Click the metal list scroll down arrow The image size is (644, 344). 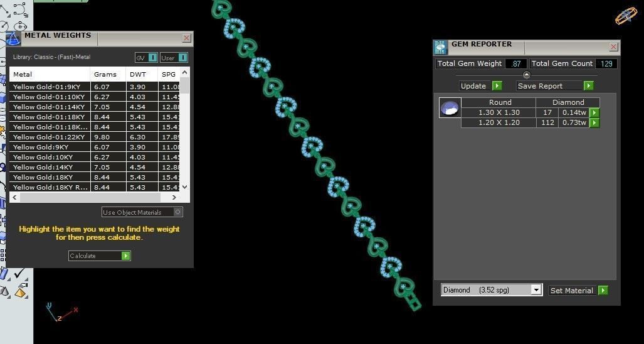pos(185,187)
